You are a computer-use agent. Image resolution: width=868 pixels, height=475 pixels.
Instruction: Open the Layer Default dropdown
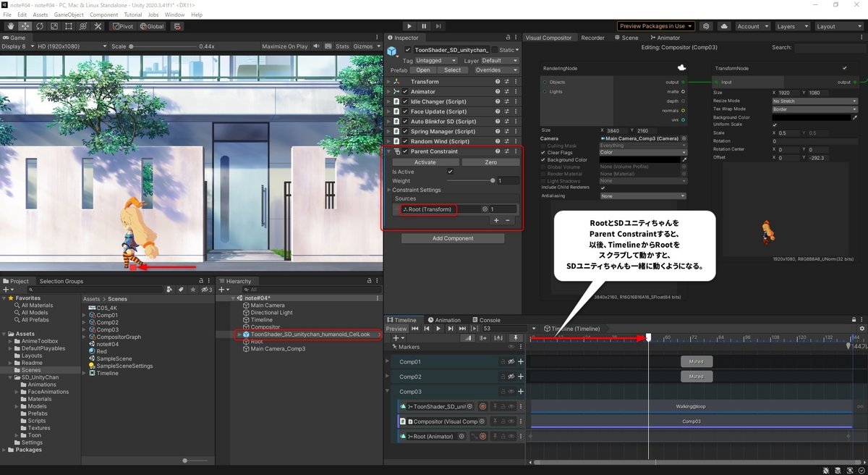point(500,61)
